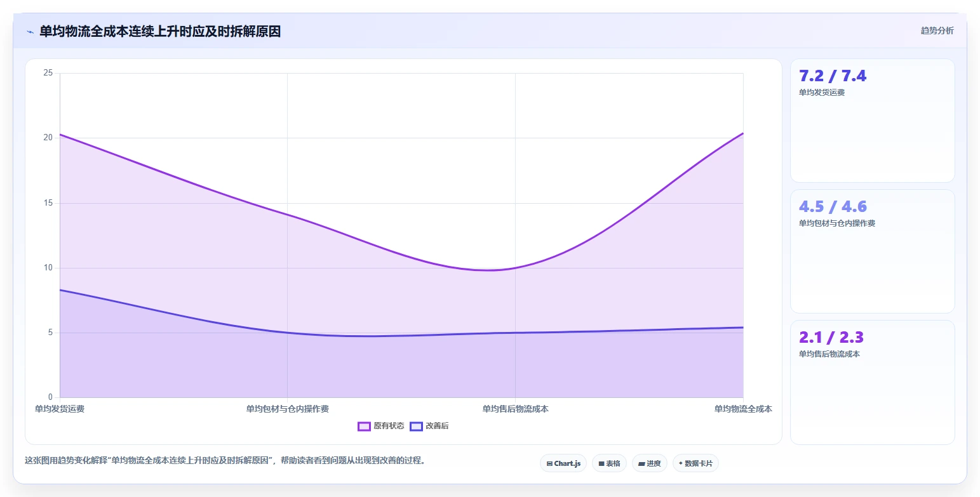Click the x-axis label 单均包材与仓内操作费

pyautogui.click(x=288, y=409)
